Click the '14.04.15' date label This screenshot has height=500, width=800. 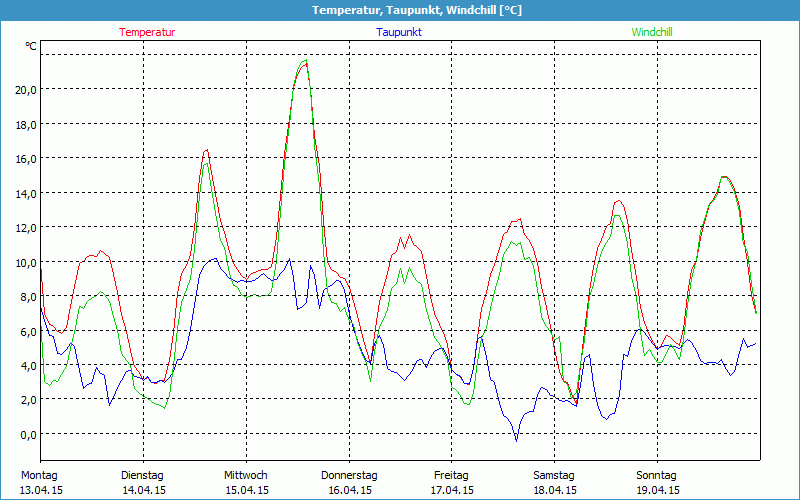tap(144, 490)
